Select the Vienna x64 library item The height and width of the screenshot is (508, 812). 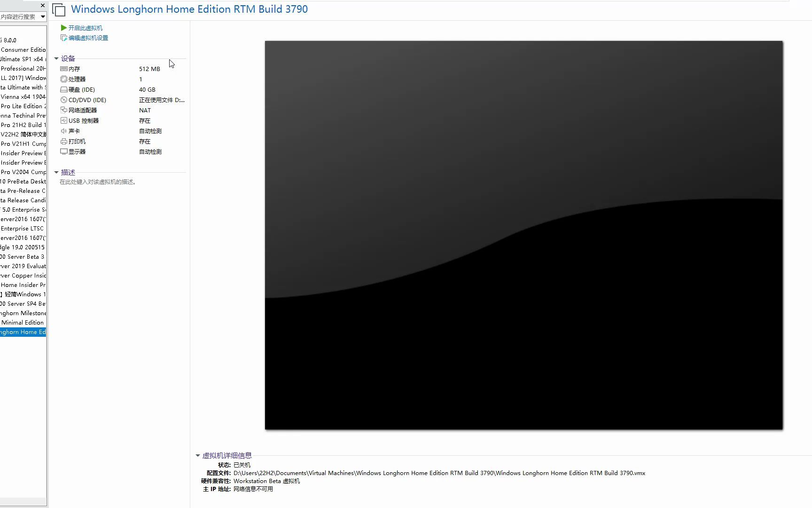23,97
